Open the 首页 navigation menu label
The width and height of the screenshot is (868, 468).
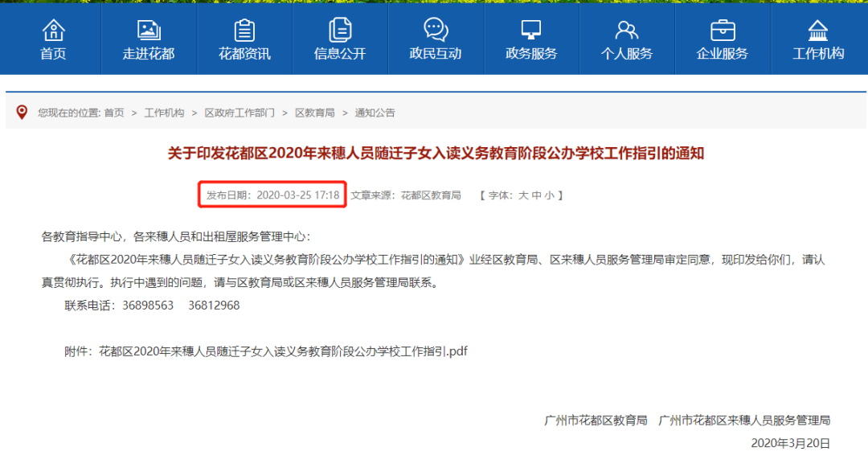coord(53,54)
